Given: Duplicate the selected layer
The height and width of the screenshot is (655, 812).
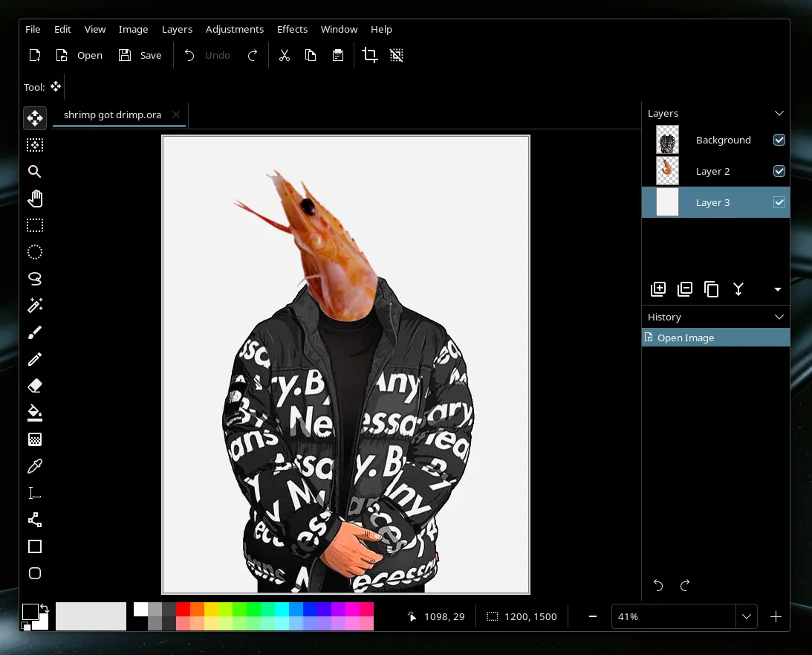Looking at the screenshot, I should pyautogui.click(x=712, y=289).
